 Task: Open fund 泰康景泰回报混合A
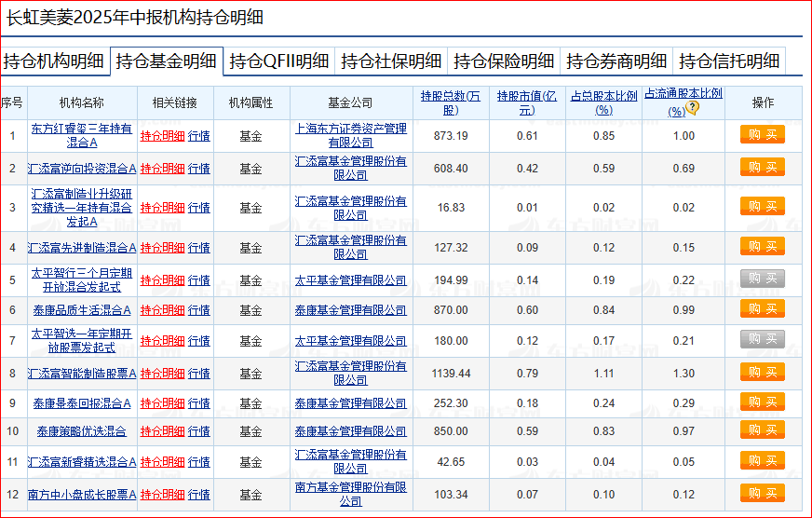click(82, 403)
